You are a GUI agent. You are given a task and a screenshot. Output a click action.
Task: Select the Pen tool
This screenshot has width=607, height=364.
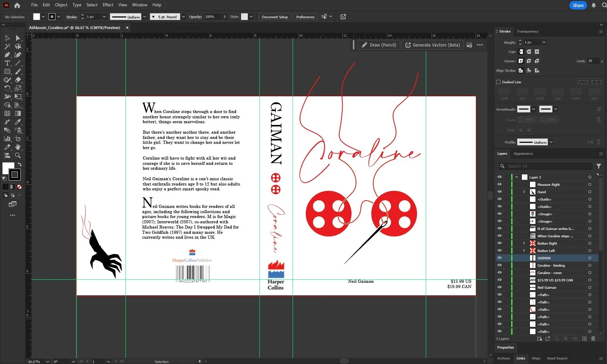[7, 55]
